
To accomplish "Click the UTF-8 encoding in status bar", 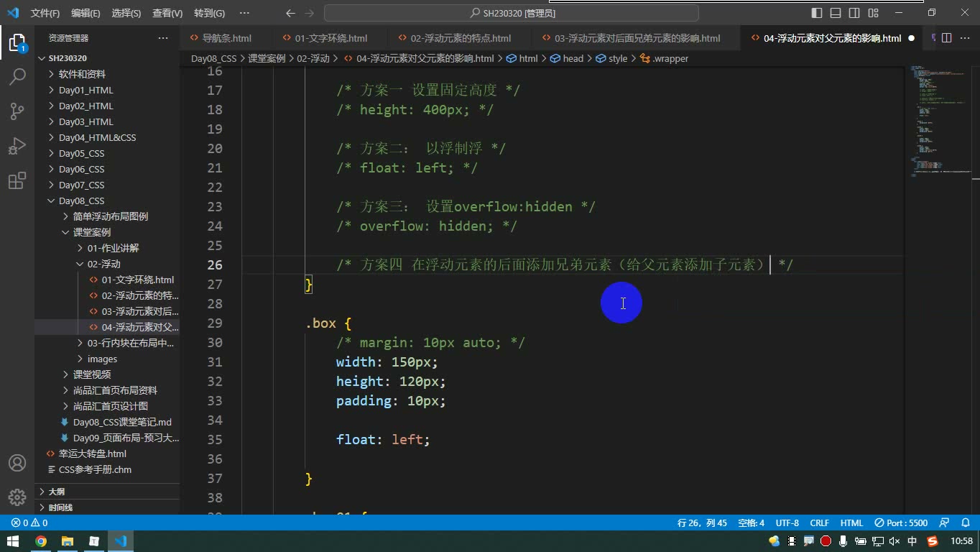I will coord(787,523).
